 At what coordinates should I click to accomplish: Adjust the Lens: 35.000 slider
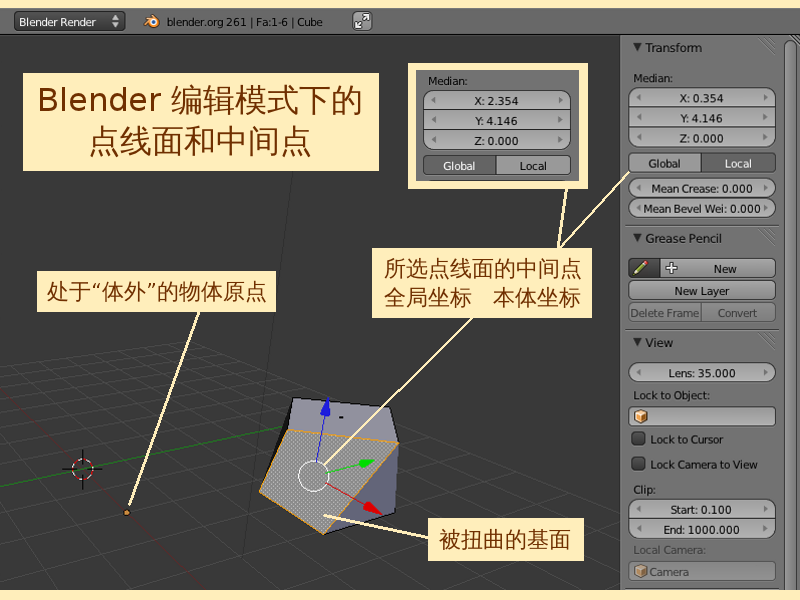(702, 372)
